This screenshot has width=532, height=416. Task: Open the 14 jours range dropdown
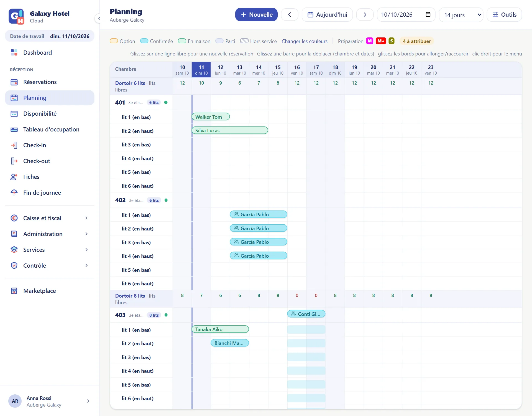click(x=461, y=15)
